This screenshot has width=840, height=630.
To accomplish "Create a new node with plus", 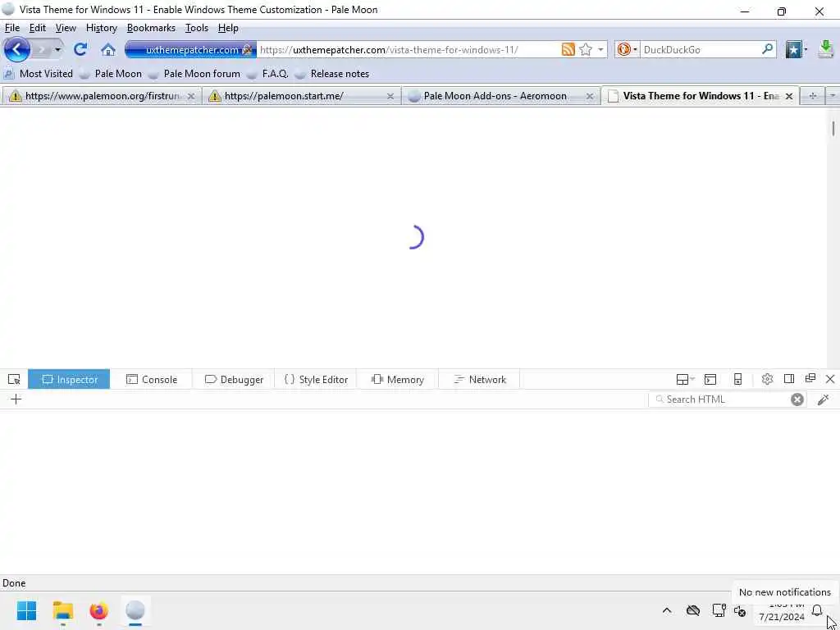I will [x=16, y=399].
